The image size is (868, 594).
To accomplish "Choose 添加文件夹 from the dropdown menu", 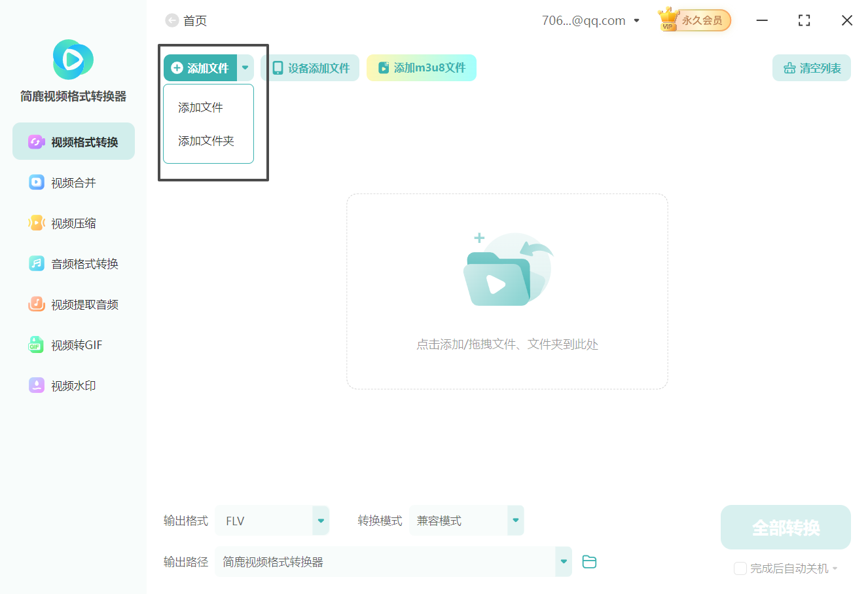I will [x=207, y=140].
